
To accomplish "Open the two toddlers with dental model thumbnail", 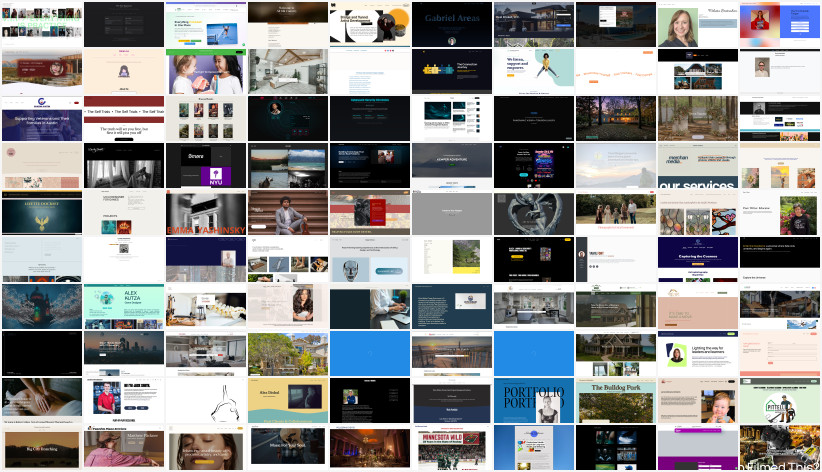I will click(206, 71).
